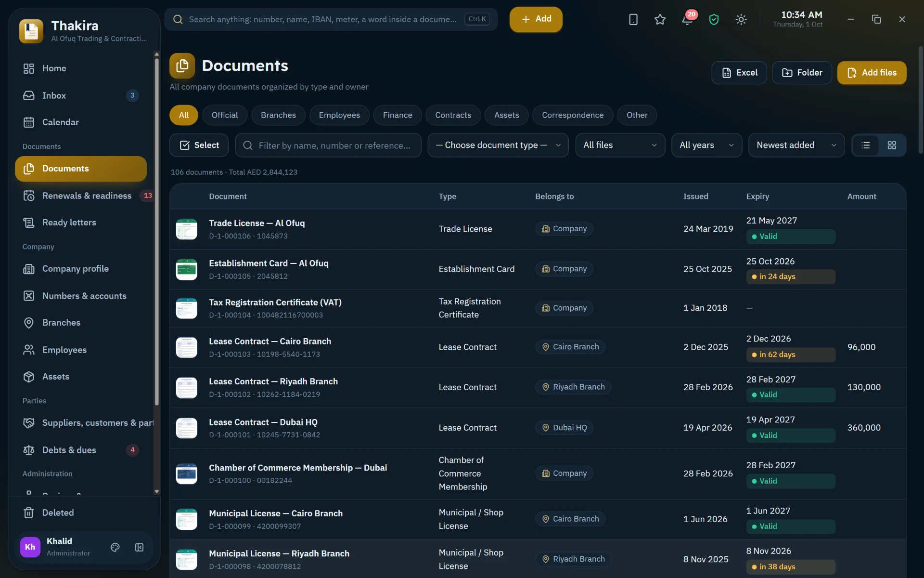Image resolution: width=924 pixels, height=578 pixels.
Task: Open the mobile device icon in top bar
Action: [633, 19]
